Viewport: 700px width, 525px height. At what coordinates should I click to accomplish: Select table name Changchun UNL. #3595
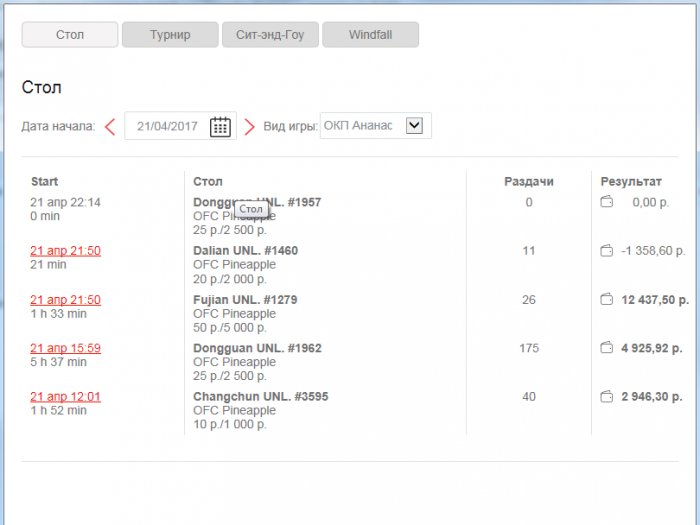click(261, 396)
